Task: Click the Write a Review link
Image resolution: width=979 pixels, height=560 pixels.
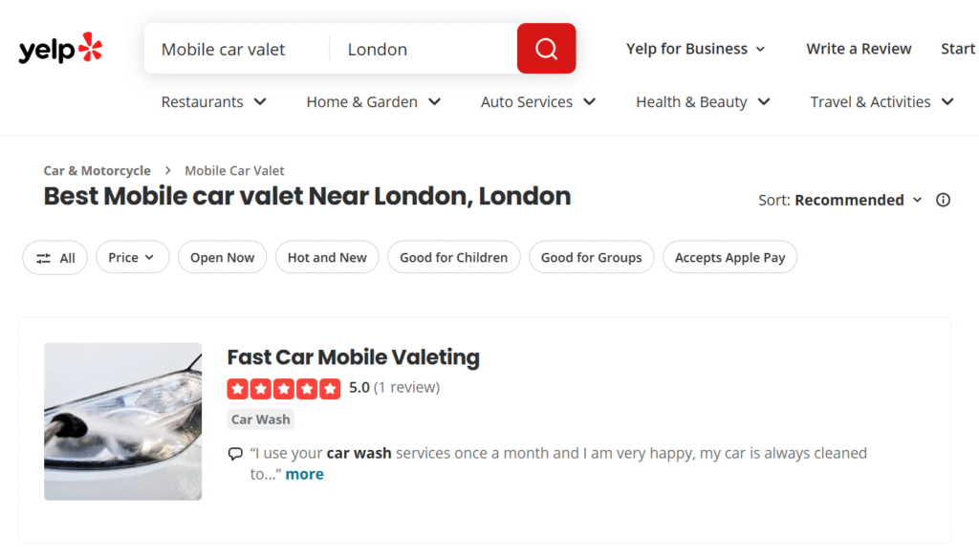Action: pyautogui.click(x=859, y=49)
